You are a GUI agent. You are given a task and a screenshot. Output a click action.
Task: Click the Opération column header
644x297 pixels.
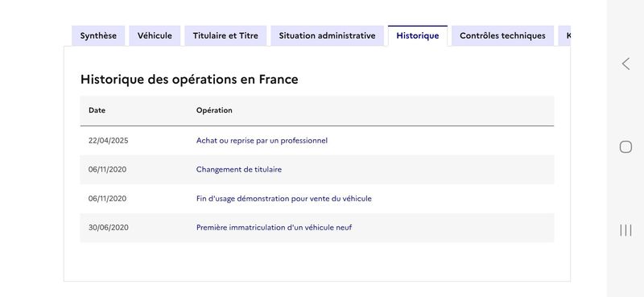coord(214,110)
